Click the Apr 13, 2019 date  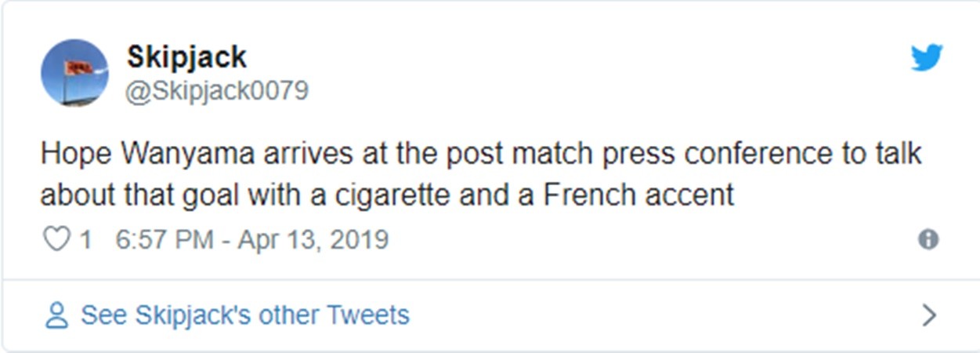click(313, 239)
